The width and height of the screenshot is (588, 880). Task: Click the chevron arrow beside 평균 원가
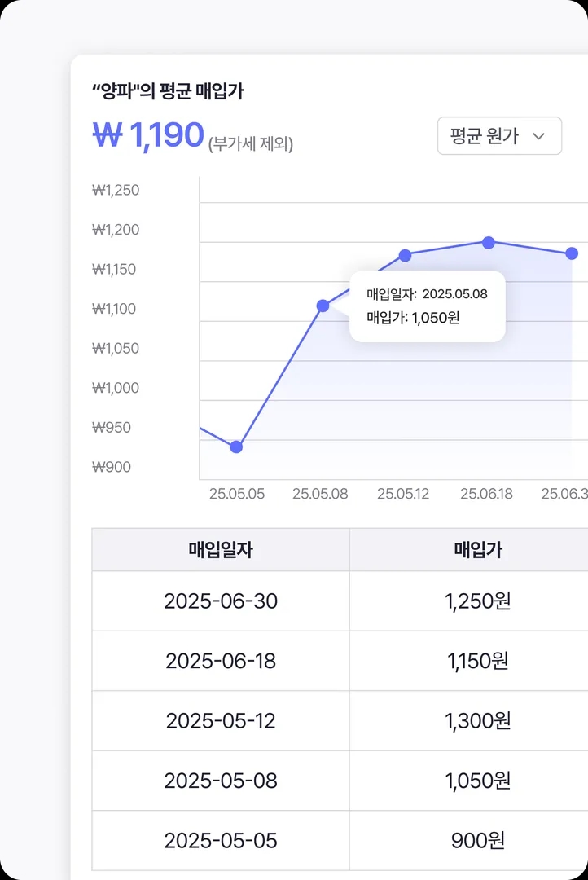(x=538, y=136)
